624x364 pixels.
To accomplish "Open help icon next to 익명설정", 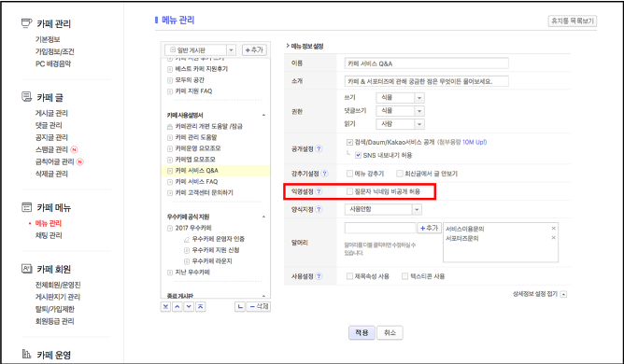I will pyautogui.click(x=319, y=191).
